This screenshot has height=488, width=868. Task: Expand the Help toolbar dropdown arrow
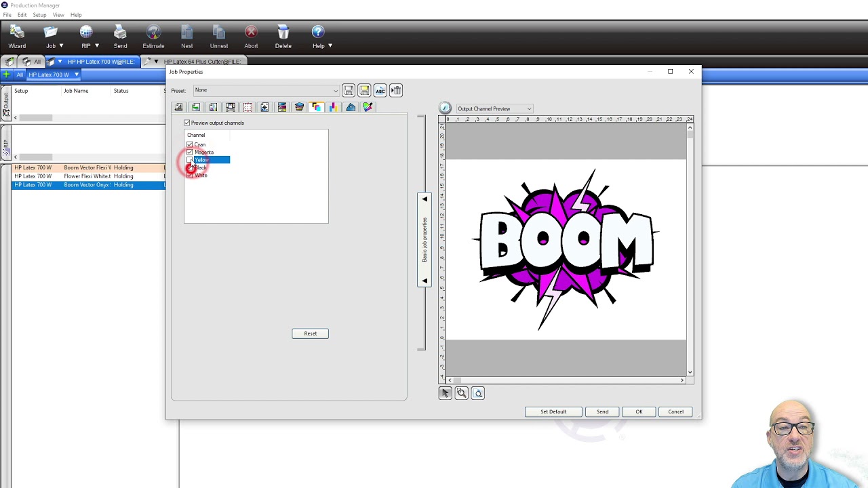[330, 46]
